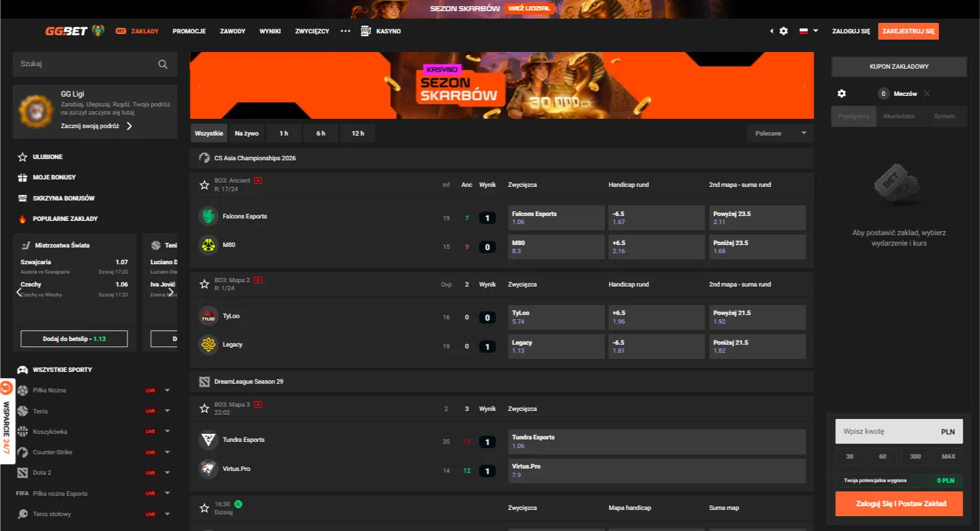Go to the Zakłady menu item
The height and width of the screenshot is (531, 980).
point(137,31)
